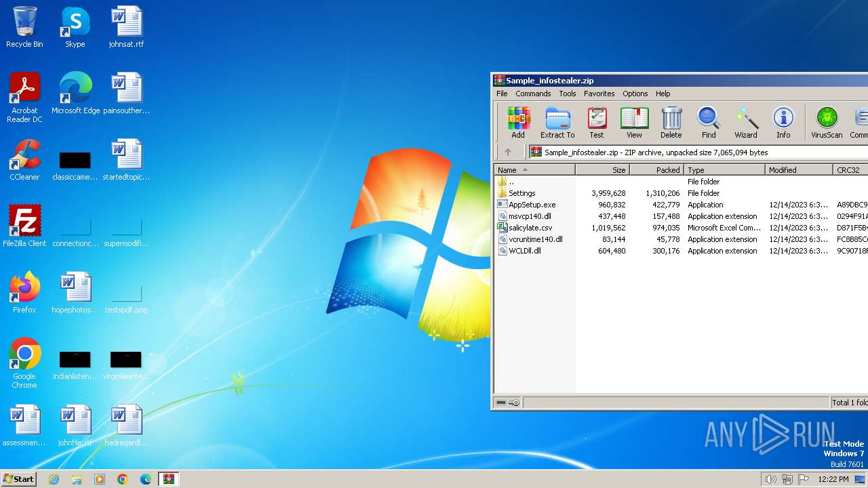Select msvcp140.dll in the list
This screenshot has width=868, height=488.
click(681, 216)
